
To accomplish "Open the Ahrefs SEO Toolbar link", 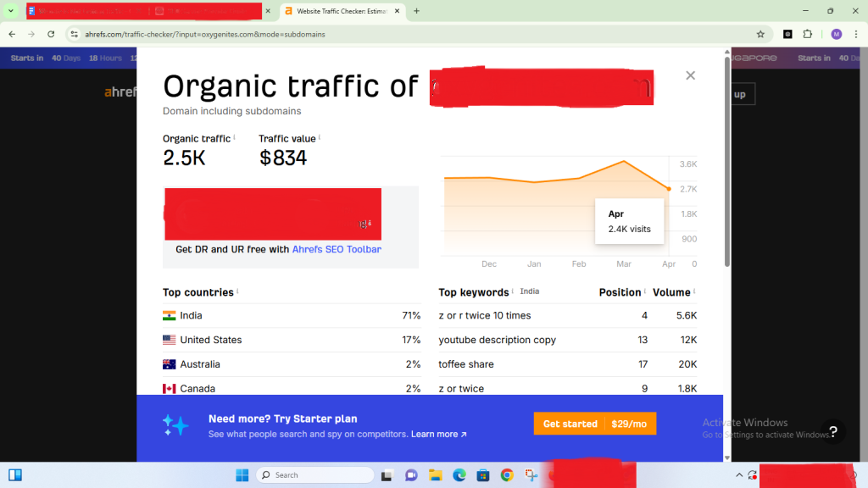I will (x=337, y=250).
